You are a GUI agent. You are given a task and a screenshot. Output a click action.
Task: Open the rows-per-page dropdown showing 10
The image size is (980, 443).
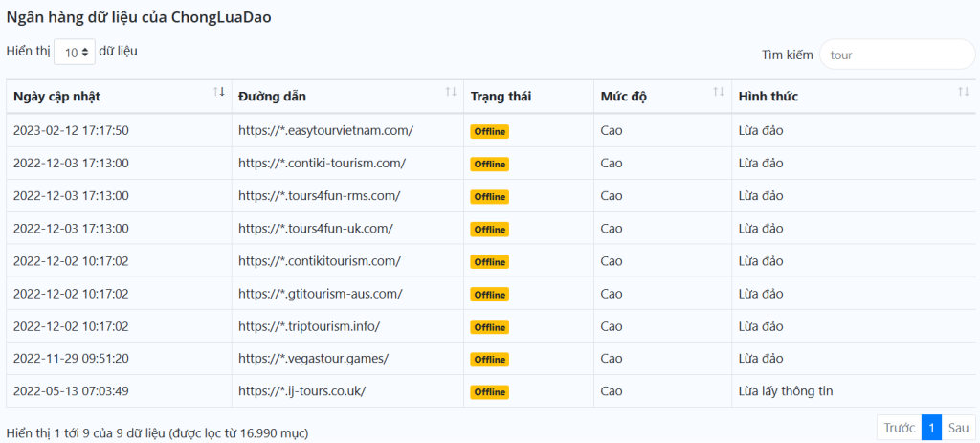(75, 53)
